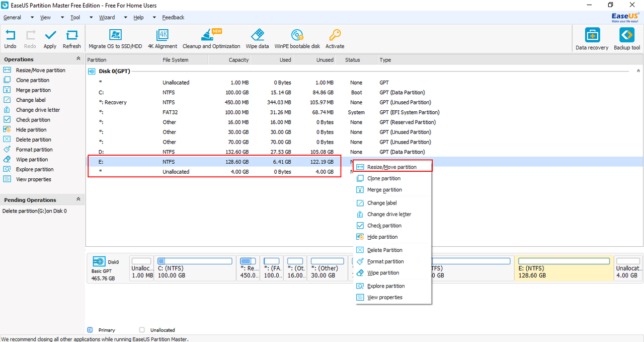Open the General menu dropdown arrow

point(32,17)
